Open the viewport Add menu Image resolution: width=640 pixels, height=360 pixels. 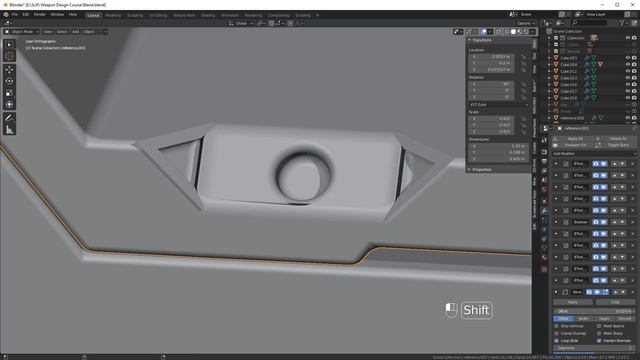pyautogui.click(x=75, y=31)
